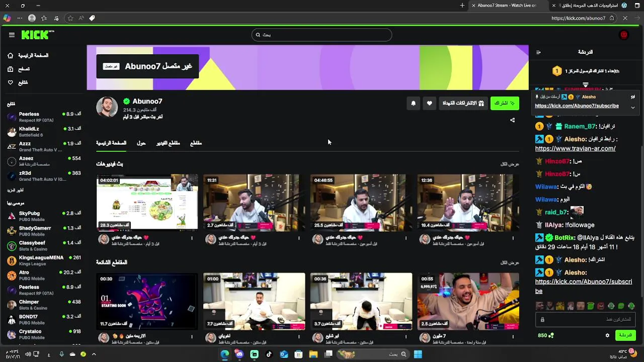Viewport: 644px width, 362px height.
Task: Open options menu for 04:02:01 video
Action: tap(192, 238)
